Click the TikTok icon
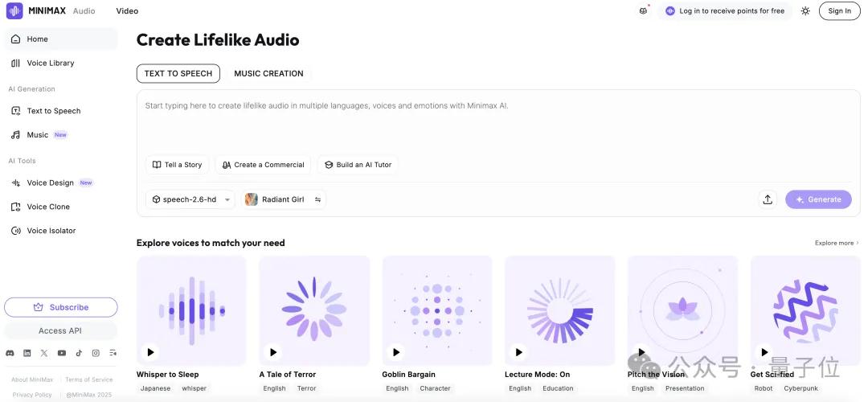This screenshot has width=868, height=402. click(x=79, y=353)
